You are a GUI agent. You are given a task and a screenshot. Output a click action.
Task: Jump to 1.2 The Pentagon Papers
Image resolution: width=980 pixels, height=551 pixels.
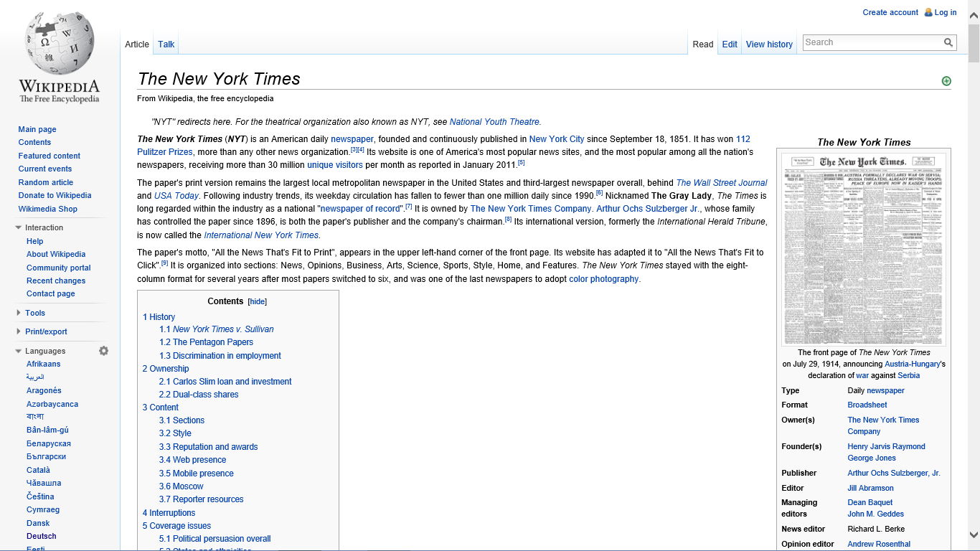tap(206, 342)
